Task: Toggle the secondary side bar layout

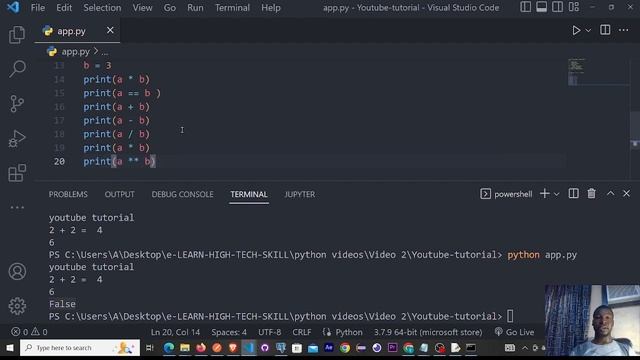Action: pos(557,7)
